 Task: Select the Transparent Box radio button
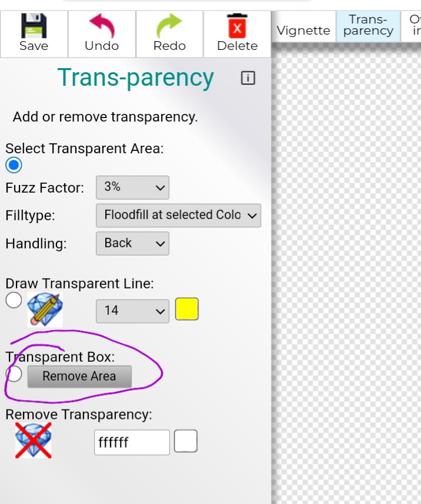tap(14, 374)
